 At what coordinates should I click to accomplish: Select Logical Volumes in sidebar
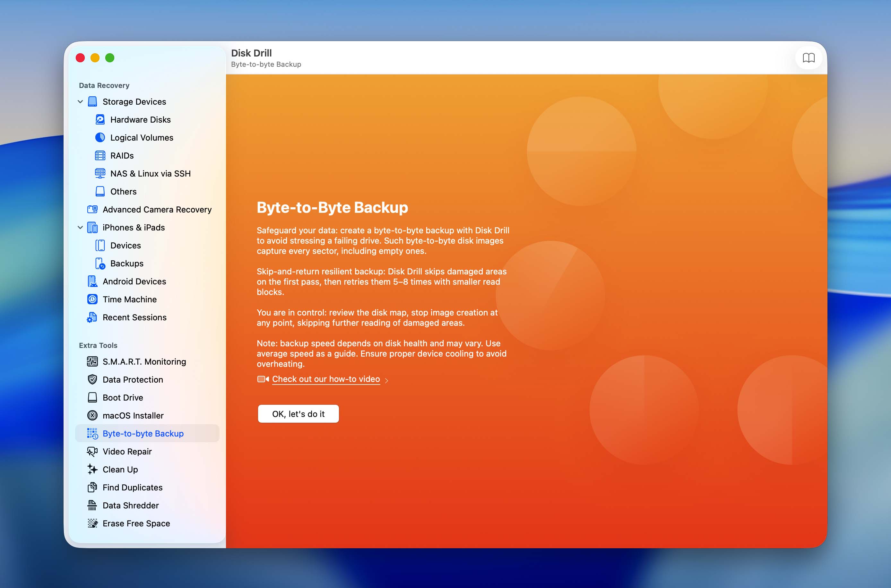coord(147,138)
